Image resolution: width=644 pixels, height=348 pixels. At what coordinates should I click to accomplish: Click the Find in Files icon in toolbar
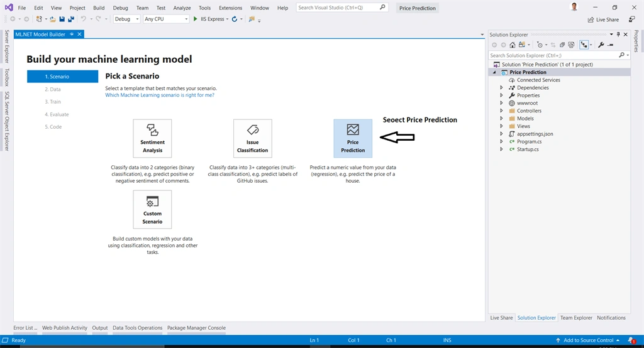tap(252, 19)
